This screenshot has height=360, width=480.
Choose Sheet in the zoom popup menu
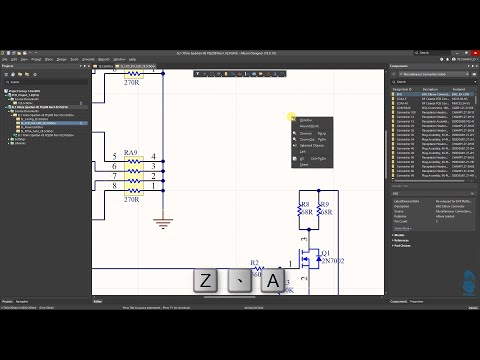[x=313, y=165]
